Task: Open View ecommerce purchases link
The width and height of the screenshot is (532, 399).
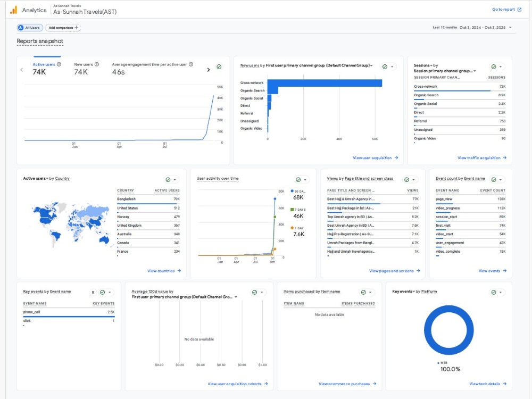Action: point(347,384)
